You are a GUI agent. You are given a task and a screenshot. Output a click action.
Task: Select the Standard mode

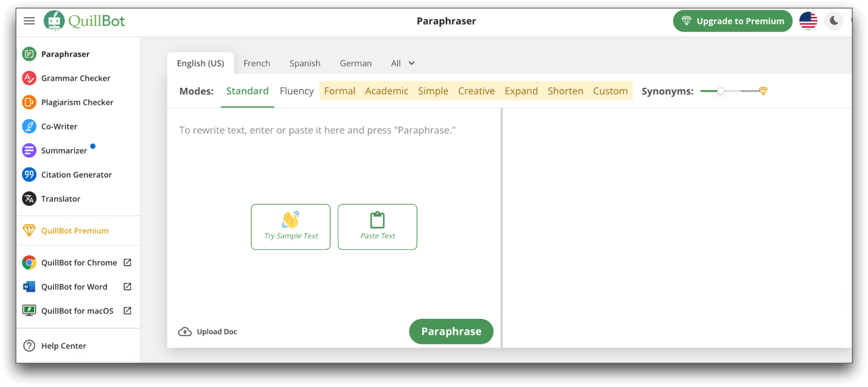248,91
